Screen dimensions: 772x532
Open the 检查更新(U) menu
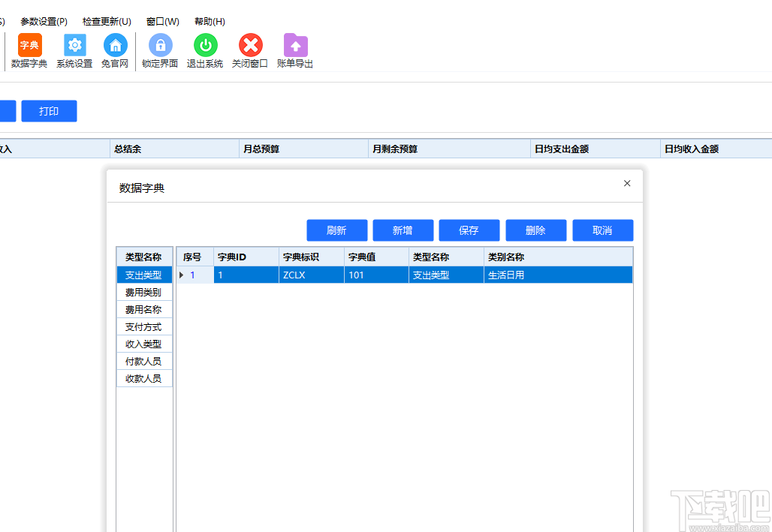pos(107,22)
